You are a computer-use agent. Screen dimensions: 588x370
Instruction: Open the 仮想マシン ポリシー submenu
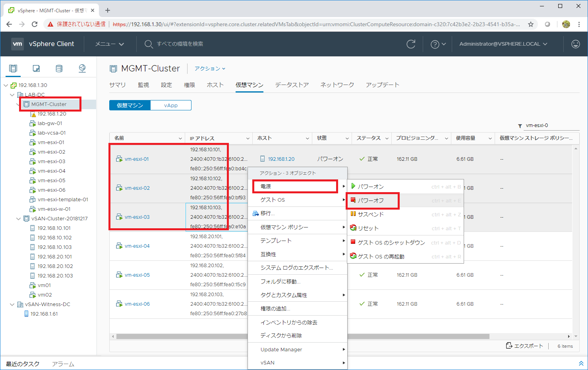(298, 227)
